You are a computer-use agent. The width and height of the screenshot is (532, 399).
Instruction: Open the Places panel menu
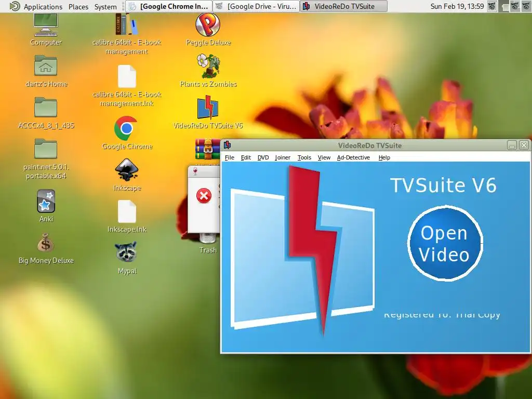click(x=78, y=6)
